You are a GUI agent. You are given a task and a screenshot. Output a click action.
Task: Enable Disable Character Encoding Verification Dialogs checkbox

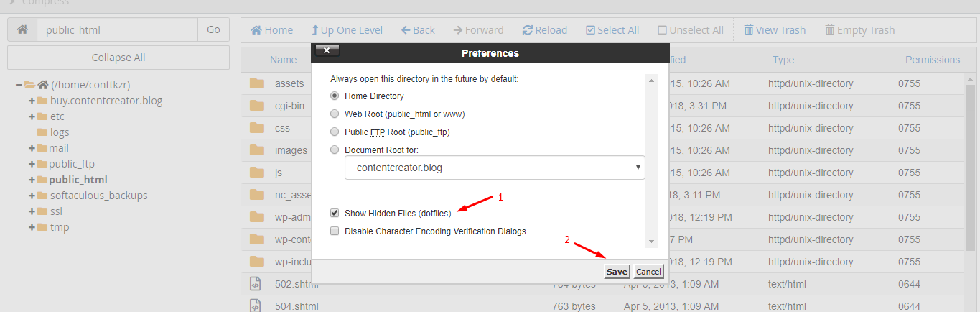pyautogui.click(x=335, y=231)
